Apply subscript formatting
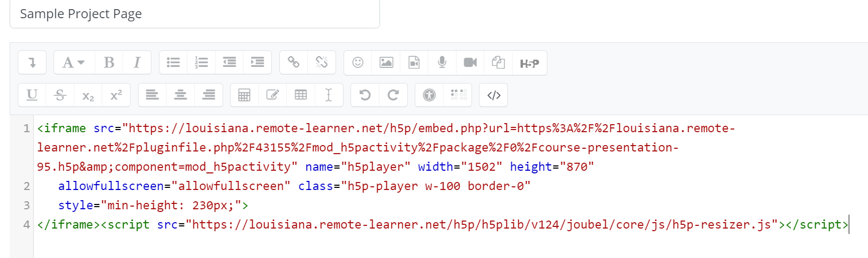The image size is (868, 258). pyautogui.click(x=88, y=95)
